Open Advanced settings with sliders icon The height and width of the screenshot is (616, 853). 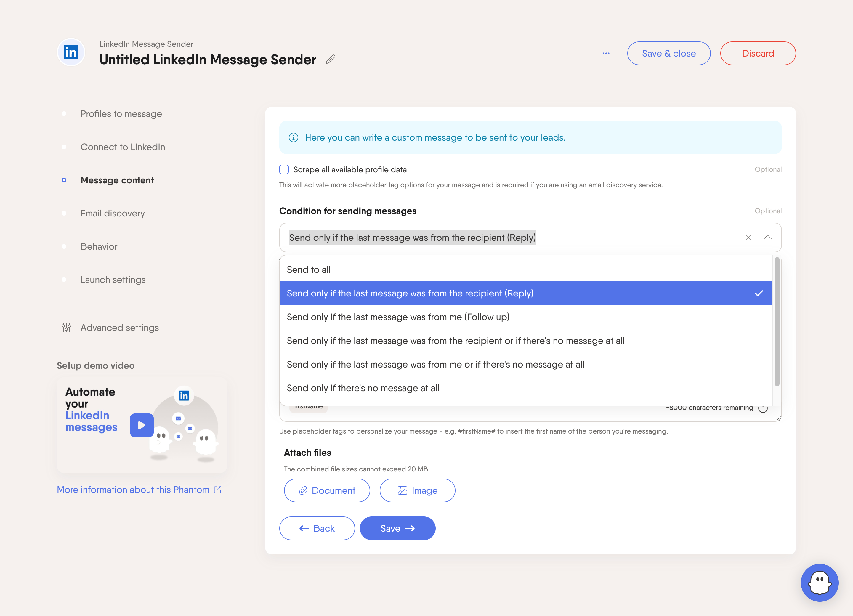(119, 328)
